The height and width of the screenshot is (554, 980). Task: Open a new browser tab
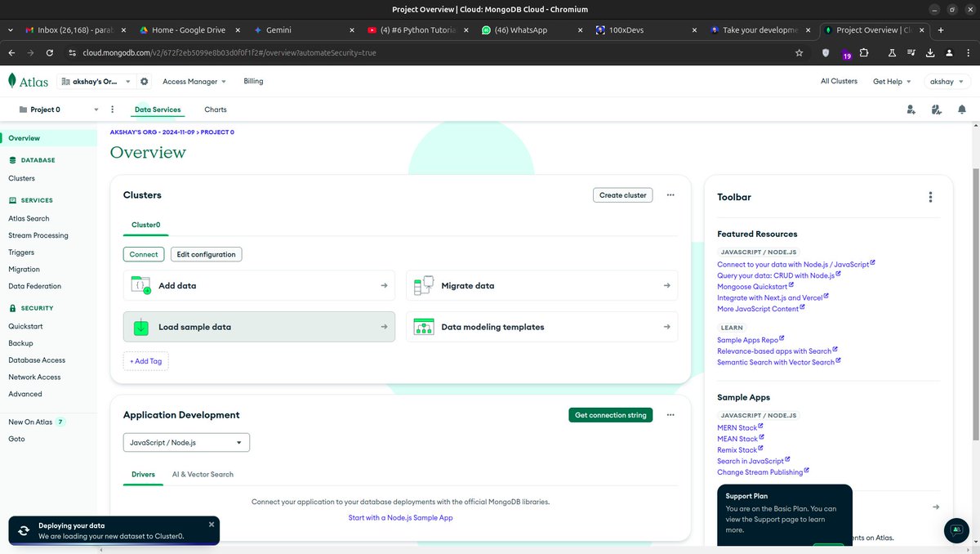pyautogui.click(x=941, y=29)
